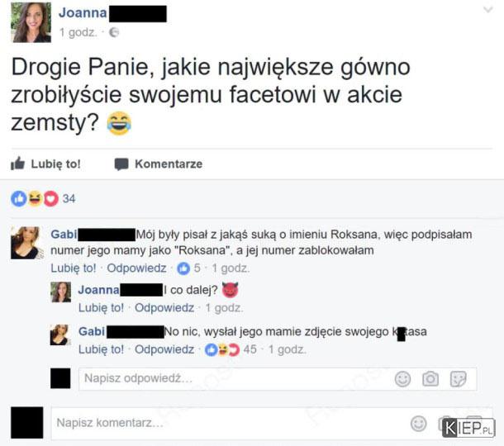Click the thumbs-up Lubię to! post button
Image resolution: width=504 pixels, height=446 pixels.
[45, 164]
